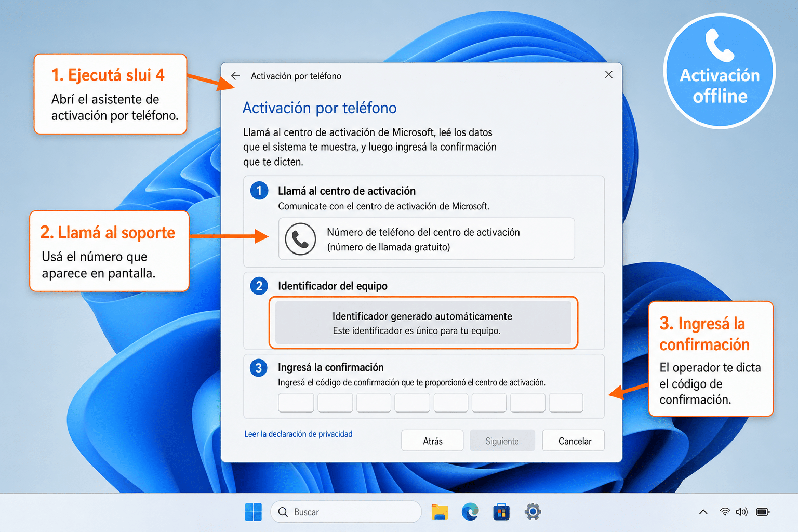Click the phone icon beside activation center number
Image resolution: width=798 pixels, height=532 pixels.
click(x=300, y=239)
